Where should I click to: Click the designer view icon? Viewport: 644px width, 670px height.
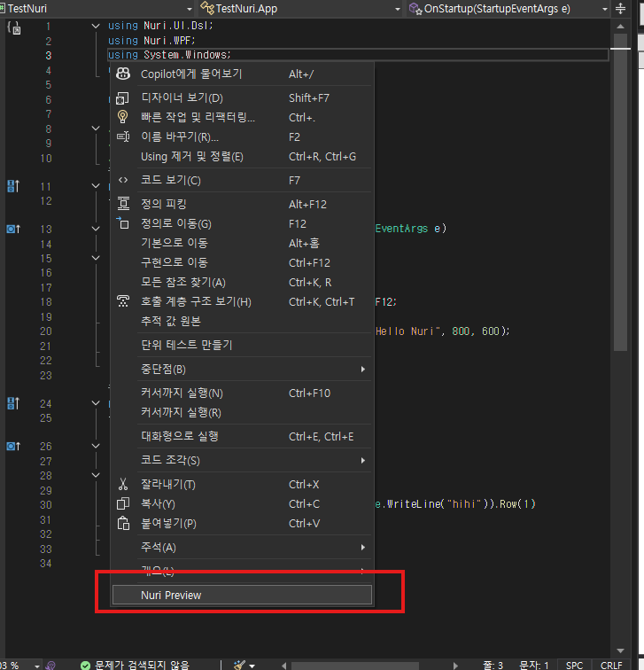122,98
